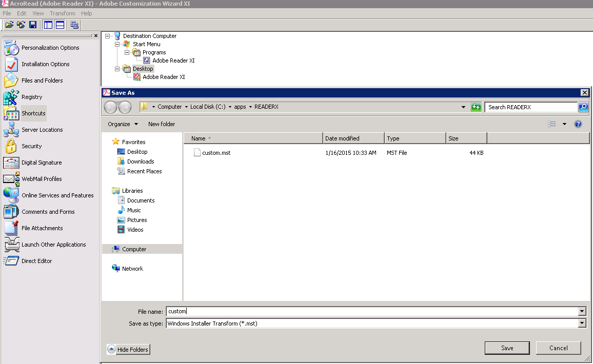593x364 pixels.
Task: Collapse the Start Menu tree node
Action: point(117,44)
